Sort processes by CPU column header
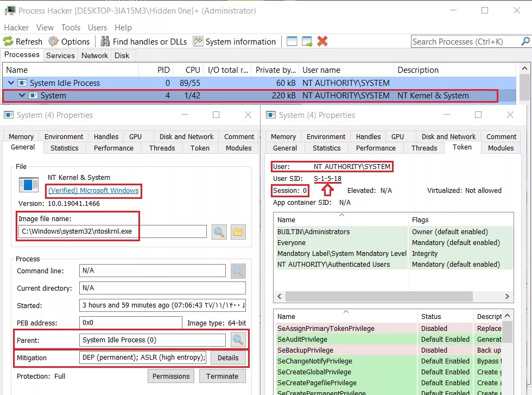The height and width of the screenshot is (395, 532). pos(189,70)
